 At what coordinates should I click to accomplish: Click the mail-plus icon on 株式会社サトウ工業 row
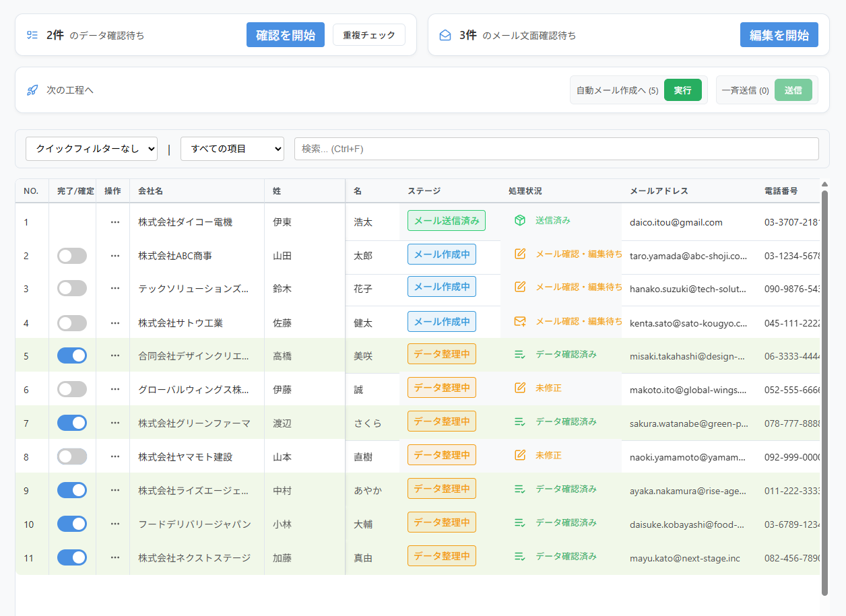coord(519,322)
